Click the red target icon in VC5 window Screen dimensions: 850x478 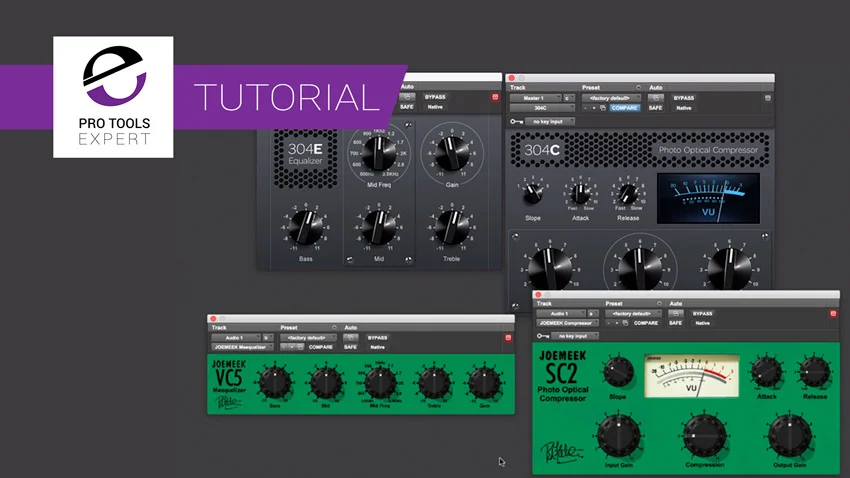click(508, 338)
